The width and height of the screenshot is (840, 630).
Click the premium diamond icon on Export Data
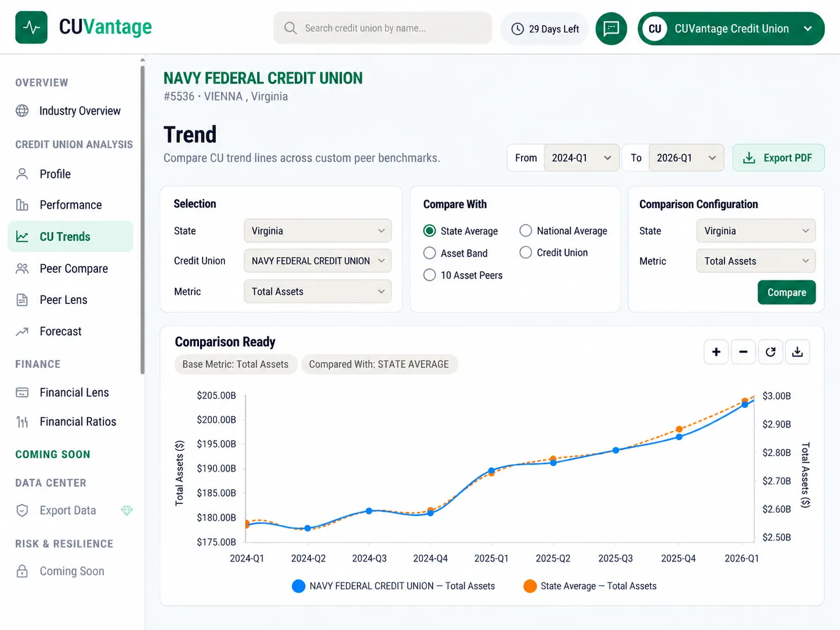127,510
